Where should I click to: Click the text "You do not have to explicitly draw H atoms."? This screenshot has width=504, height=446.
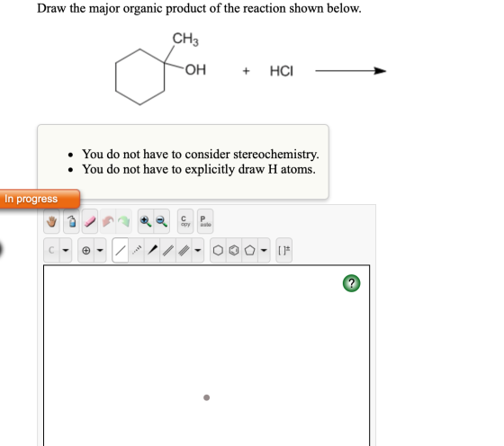(199, 169)
